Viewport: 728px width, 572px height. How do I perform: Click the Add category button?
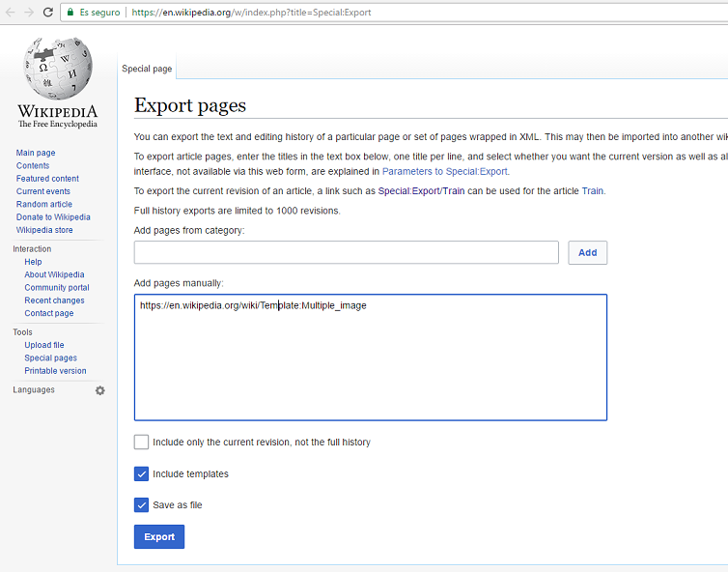coord(587,252)
